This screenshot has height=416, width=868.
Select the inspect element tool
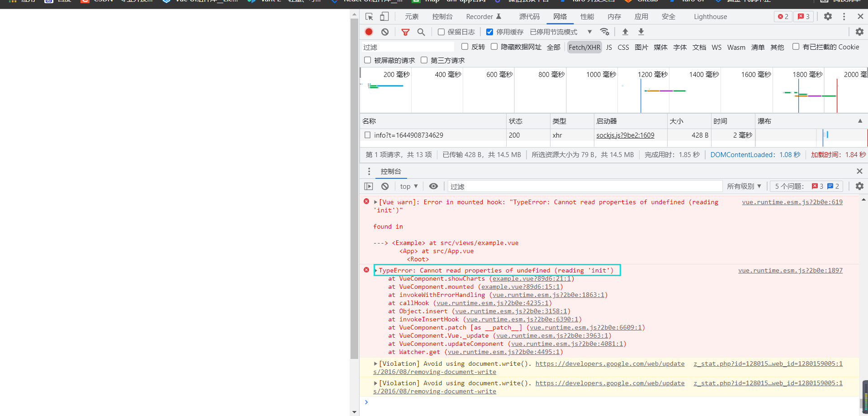(369, 16)
